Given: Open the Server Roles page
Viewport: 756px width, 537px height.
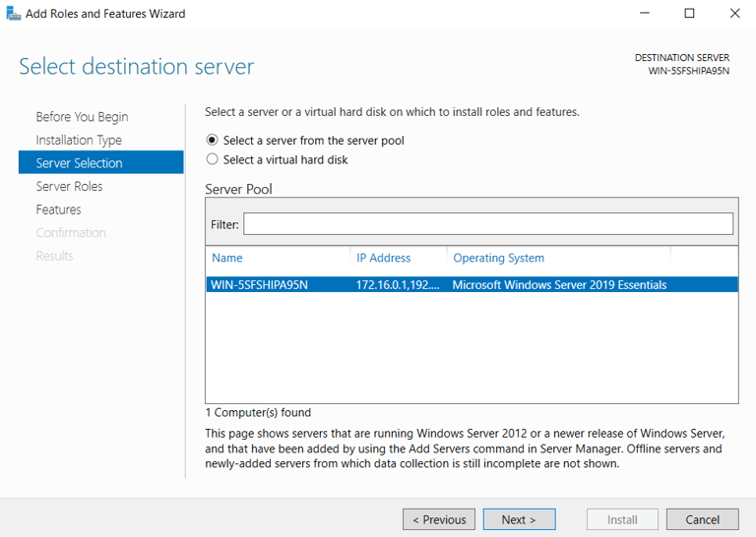Looking at the screenshot, I should (x=70, y=186).
